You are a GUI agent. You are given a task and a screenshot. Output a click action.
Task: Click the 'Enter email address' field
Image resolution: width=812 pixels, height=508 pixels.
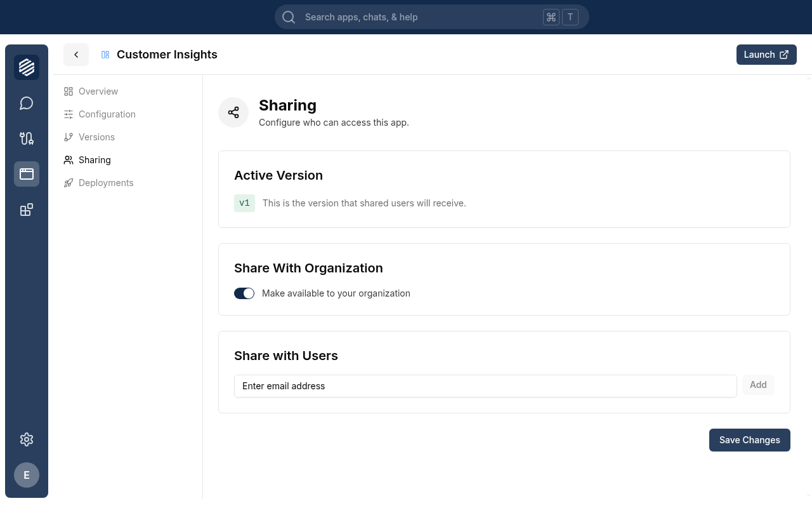485,386
